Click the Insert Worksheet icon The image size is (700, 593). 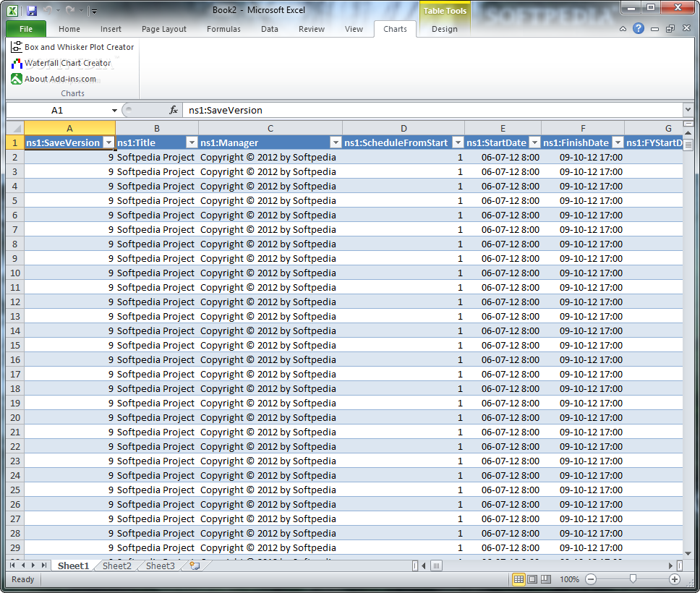195,566
